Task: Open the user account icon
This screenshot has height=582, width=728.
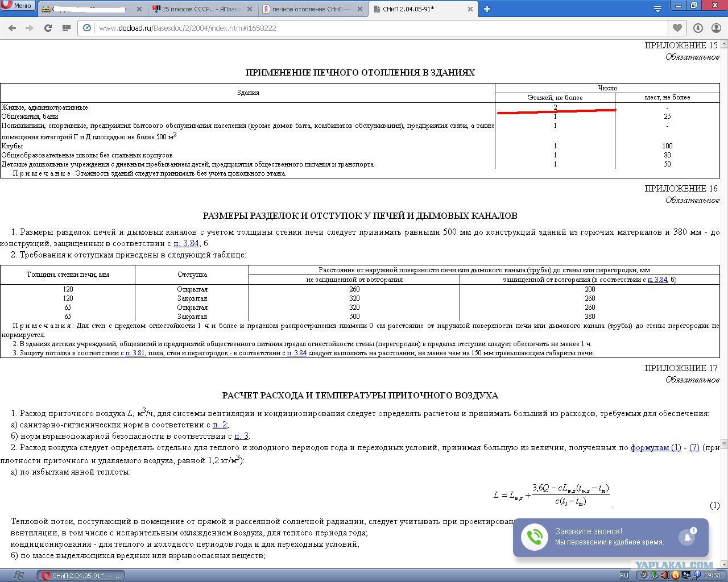Action: pos(717,28)
